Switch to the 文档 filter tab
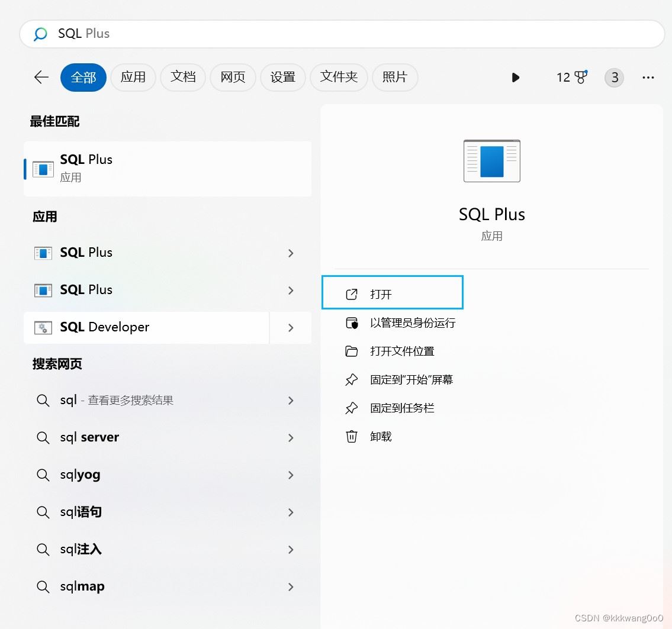672x629 pixels. pos(183,78)
